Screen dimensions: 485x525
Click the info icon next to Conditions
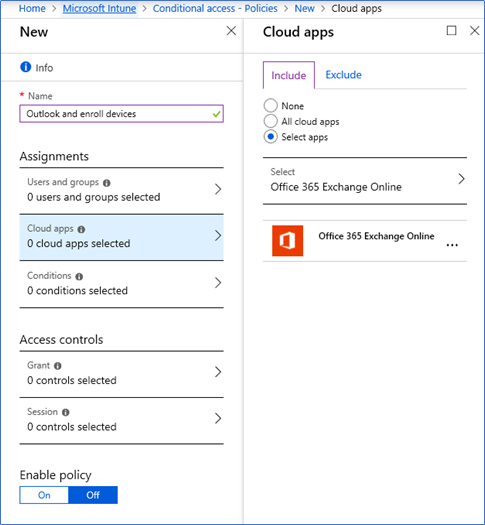click(x=79, y=277)
